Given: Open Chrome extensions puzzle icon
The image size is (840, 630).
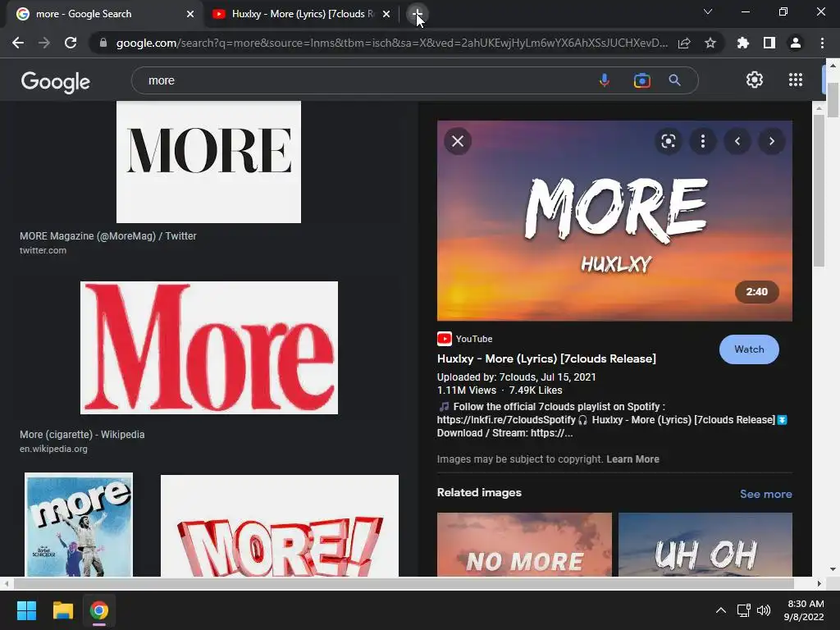Looking at the screenshot, I should (x=743, y=43).
